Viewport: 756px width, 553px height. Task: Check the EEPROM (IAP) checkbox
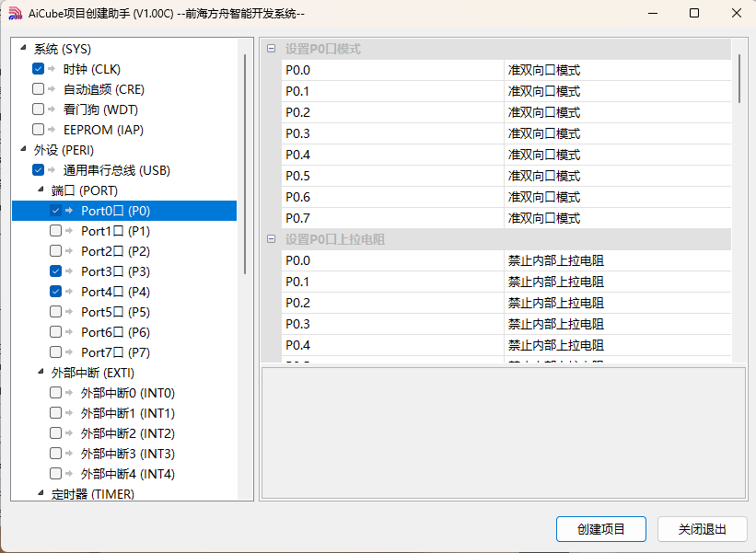[x=38, y=130]
